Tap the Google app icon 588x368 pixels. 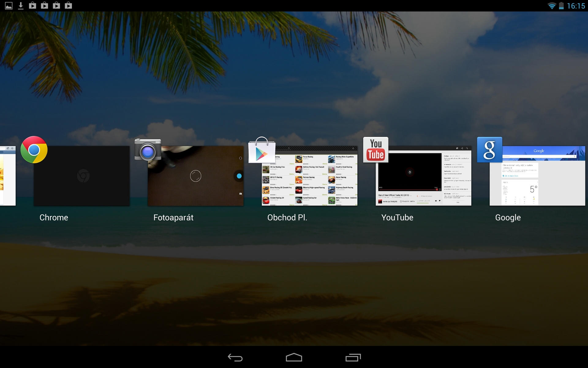click(489, 150)
